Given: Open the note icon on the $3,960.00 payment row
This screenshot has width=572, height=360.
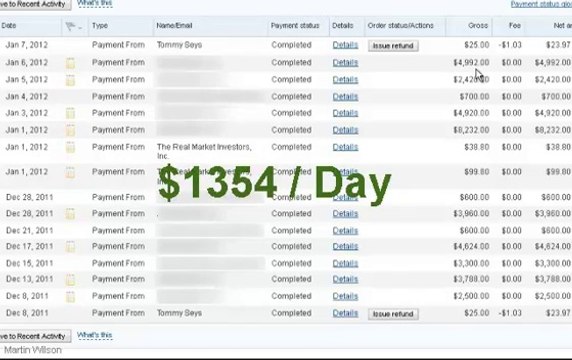Looking at the screenshot, I should pyautogui.click(x=70, y=214).
